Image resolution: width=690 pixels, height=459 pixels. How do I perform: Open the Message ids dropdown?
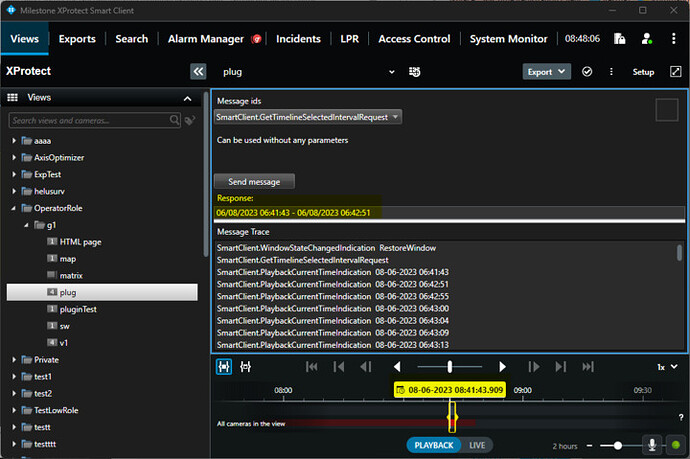coord(308,117)
